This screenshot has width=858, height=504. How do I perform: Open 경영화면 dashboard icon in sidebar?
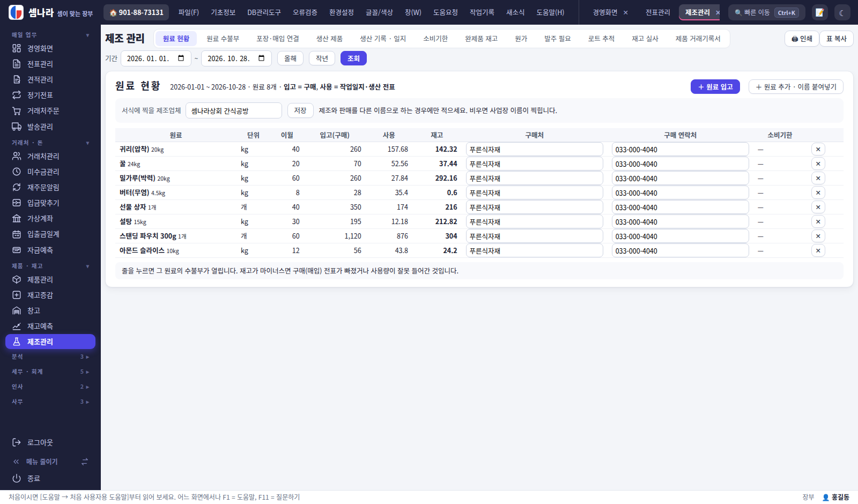pos(17,48)
